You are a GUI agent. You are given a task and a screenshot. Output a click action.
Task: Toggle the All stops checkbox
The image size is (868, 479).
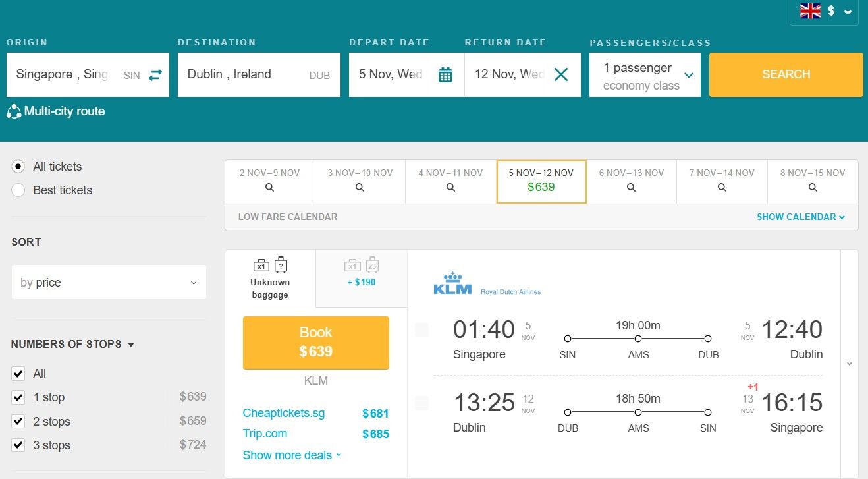[x=18, y=374]
